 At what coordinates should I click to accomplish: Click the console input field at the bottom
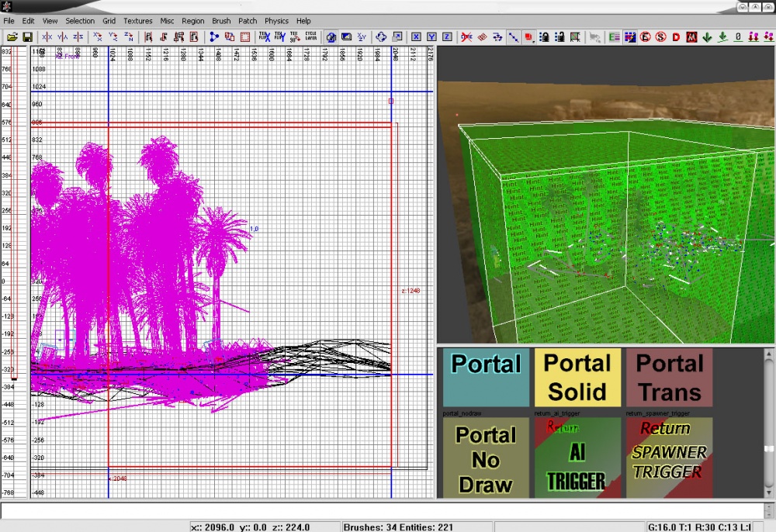pyautogui.click(x=382, y=511)
